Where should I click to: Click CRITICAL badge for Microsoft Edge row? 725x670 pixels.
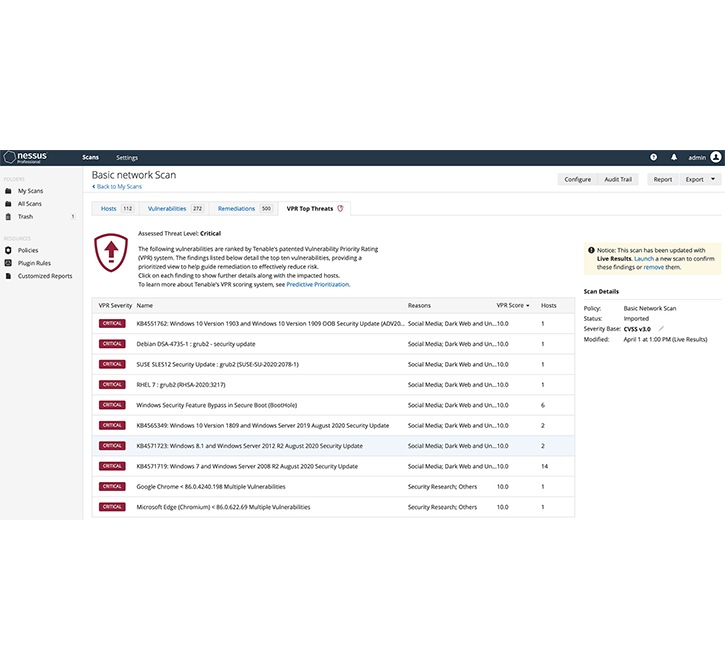(112, 507)
